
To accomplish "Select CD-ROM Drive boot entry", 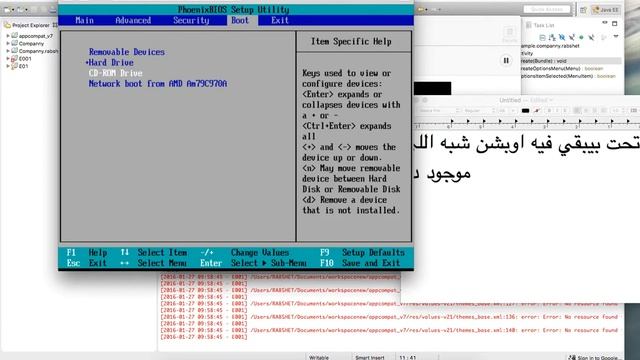I will tap(116, 73).
